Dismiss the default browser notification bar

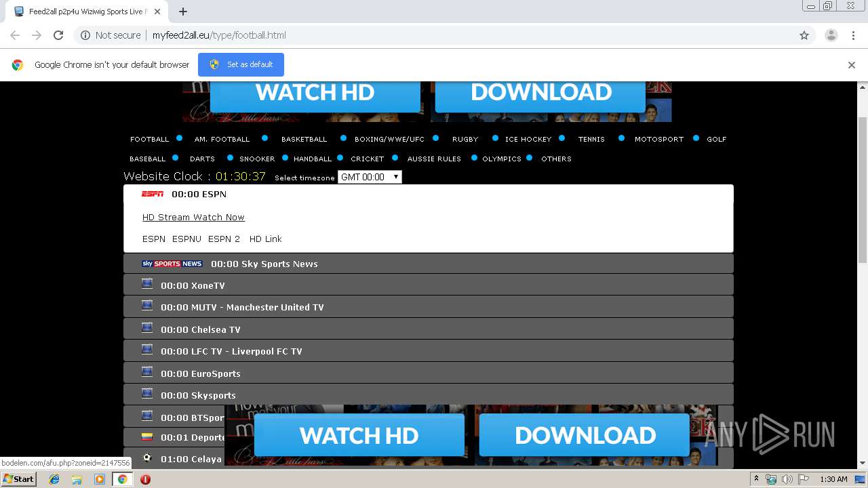(852, 65)
